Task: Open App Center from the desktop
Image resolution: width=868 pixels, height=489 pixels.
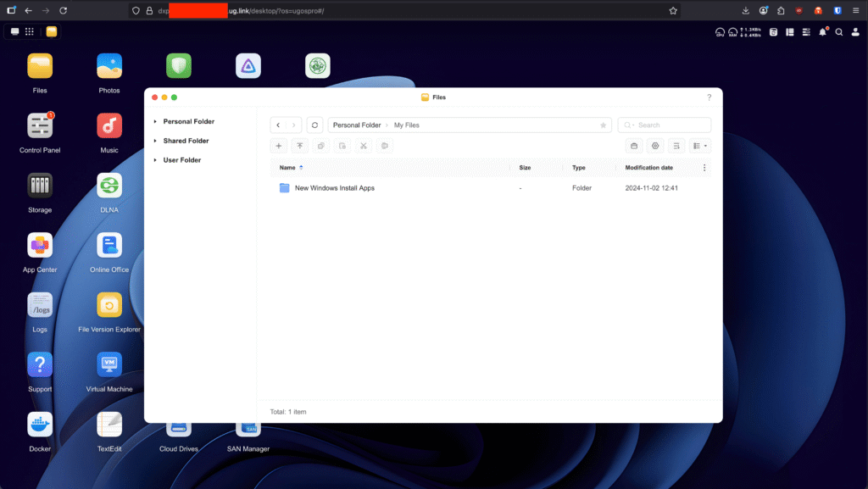Action: coord(40,245)
